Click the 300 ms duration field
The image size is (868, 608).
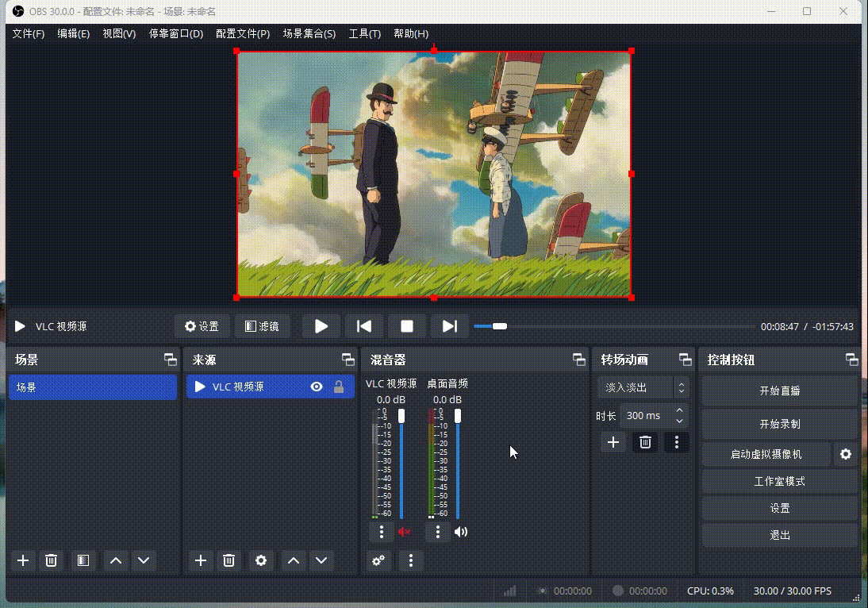point(646,416)
